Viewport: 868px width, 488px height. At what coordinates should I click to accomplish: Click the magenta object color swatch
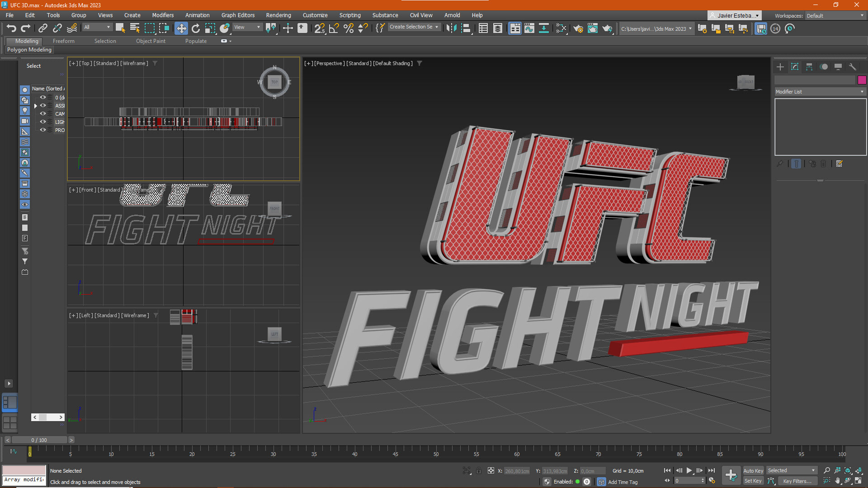[862, 80]
